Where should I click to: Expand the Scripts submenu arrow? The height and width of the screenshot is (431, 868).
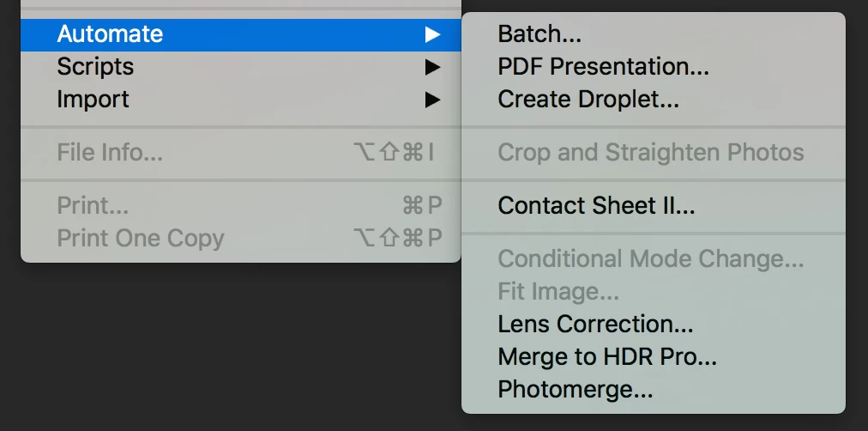432,67
